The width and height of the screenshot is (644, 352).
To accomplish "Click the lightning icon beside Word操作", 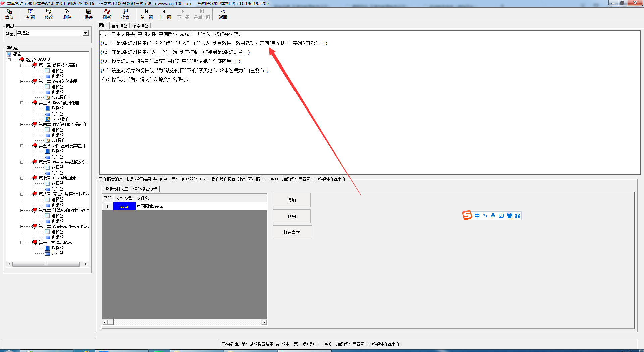I will (x=48, y=97).
